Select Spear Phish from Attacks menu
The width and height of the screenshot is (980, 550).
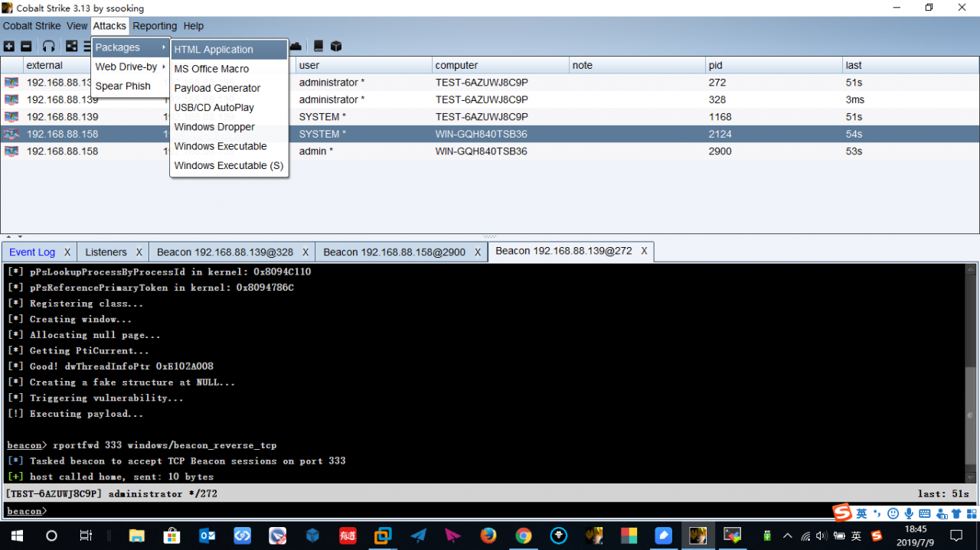pos(131,86)
